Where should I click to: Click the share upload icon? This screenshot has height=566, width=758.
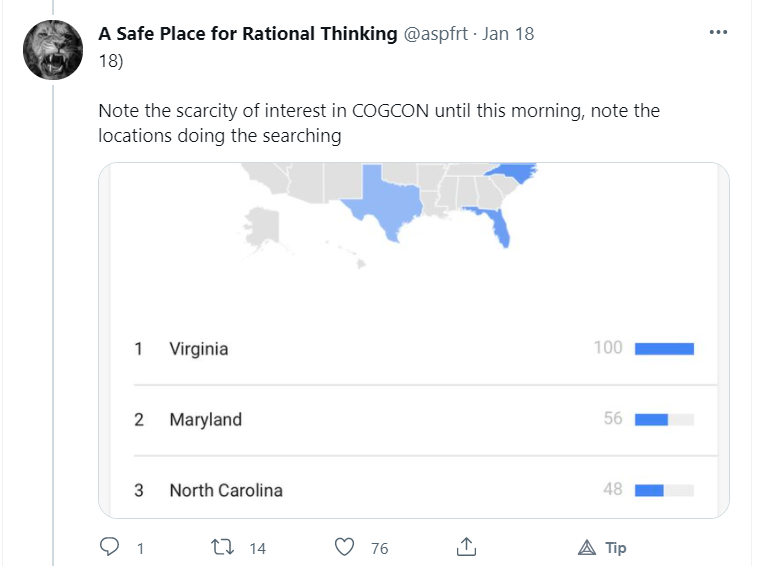click(x=466, y=547)
